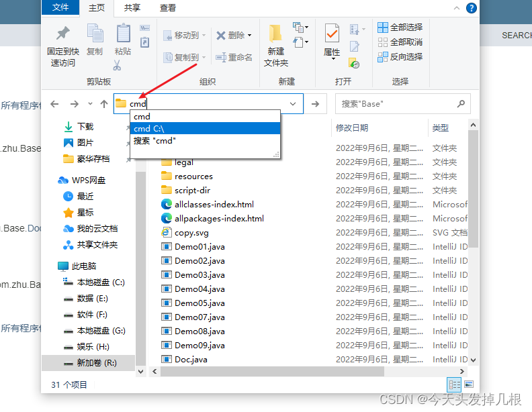This screenshot has width=532, height=412.
Task: Collapse the ribbon with chevron
Action: 457,8
